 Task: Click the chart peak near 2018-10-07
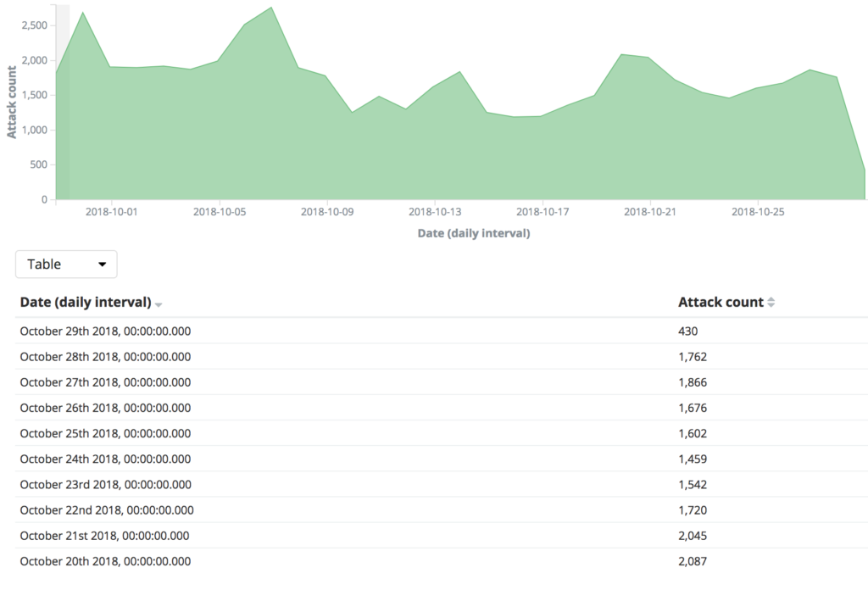click(271, 8)
